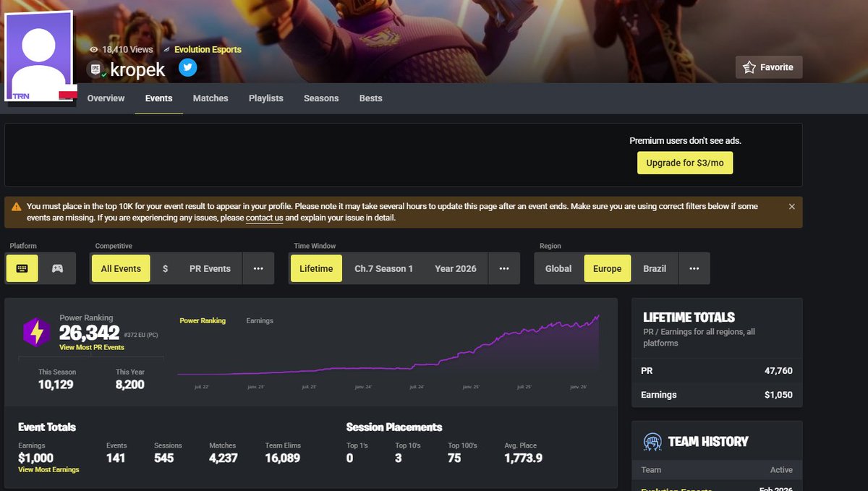Open the Bests tab

tap(370, 98)
